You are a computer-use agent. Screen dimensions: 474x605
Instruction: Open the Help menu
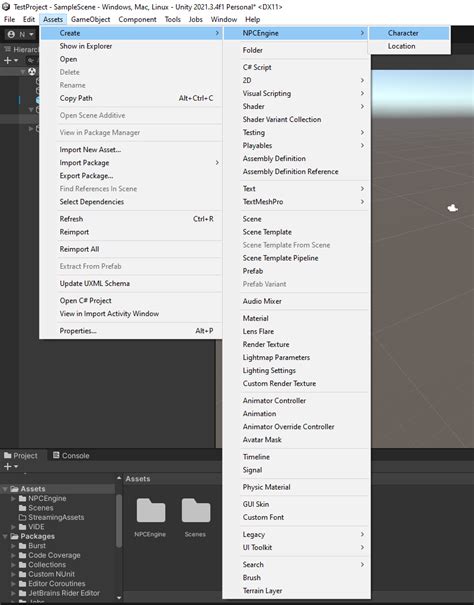click(252, 19)
